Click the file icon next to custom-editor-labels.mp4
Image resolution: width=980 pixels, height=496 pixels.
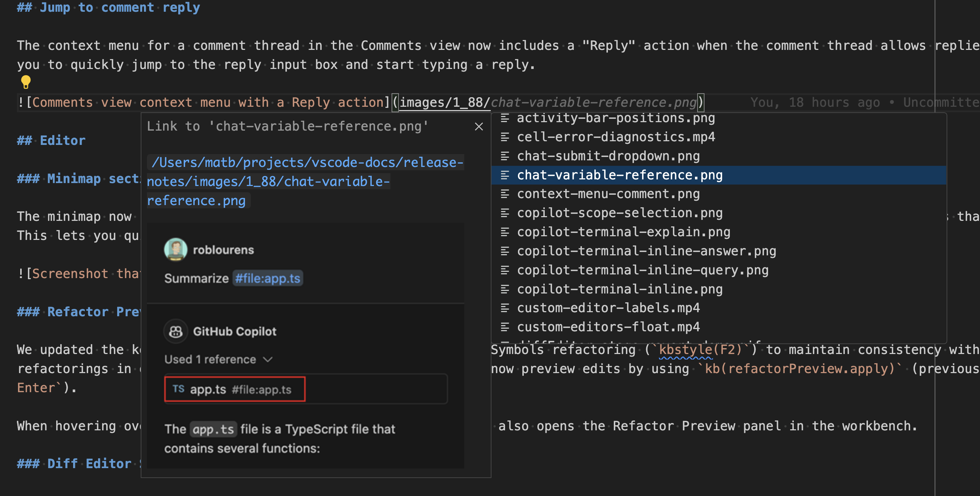pos(504,308)
